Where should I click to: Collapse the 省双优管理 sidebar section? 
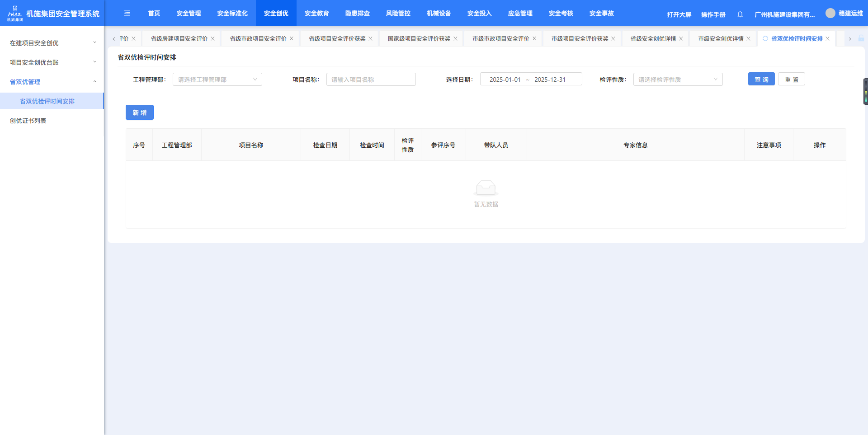[x=52, y=82]
